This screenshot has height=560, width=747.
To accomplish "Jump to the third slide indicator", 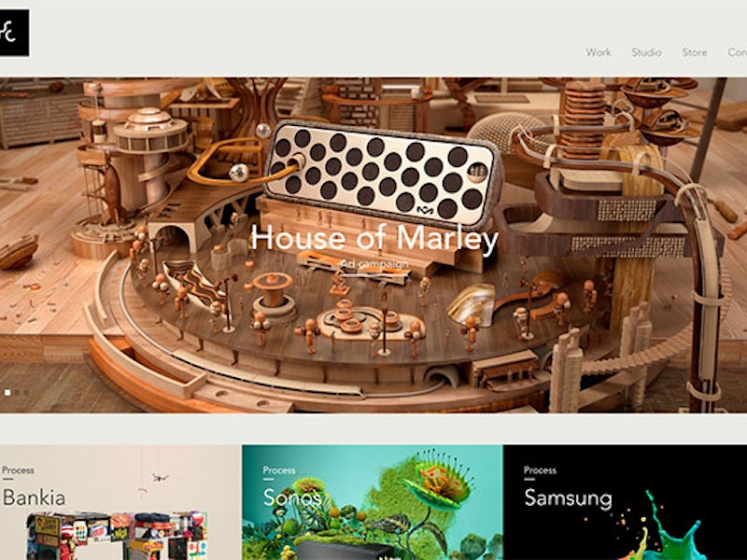I will pyautogui.click(x=26, y=392).
